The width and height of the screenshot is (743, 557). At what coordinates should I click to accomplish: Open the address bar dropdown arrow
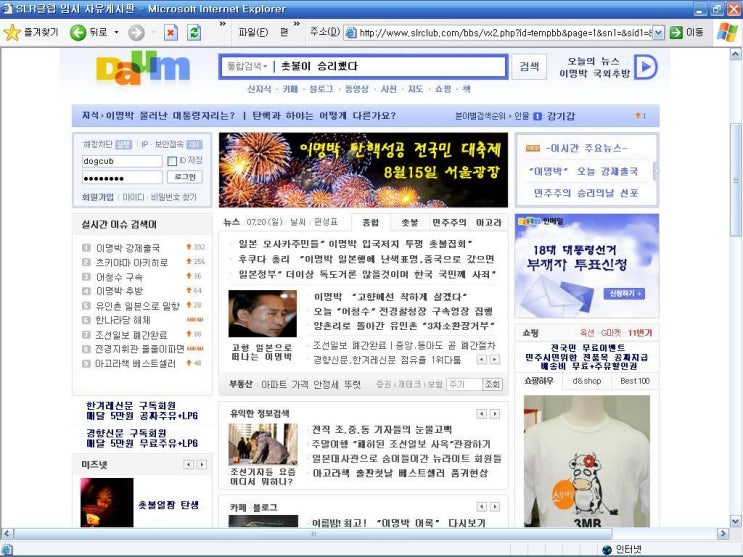point(658,33)
